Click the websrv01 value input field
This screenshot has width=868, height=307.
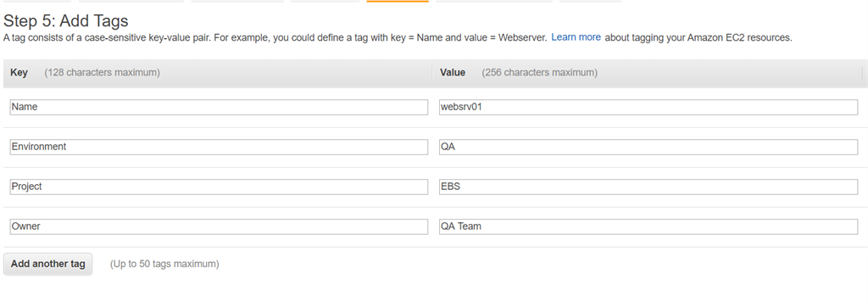pyautogui.click(x=648, y=107)
